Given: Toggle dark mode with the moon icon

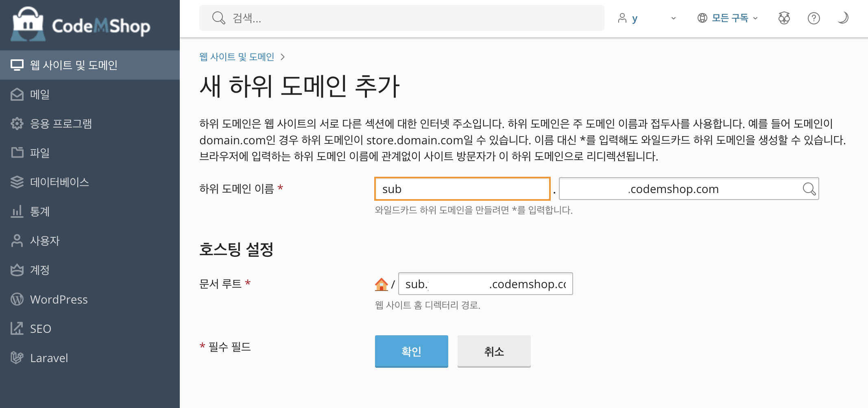Looking at the screenshot, I should (x=843, y=18).
